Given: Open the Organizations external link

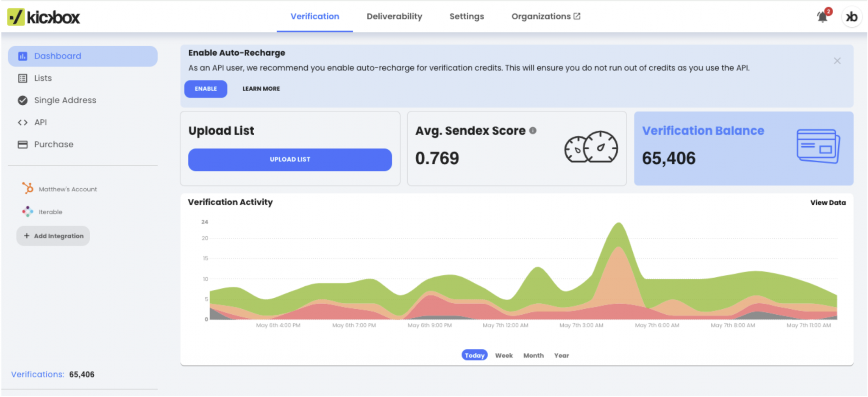Looking at the screenshot, I should tap(545, 16).
